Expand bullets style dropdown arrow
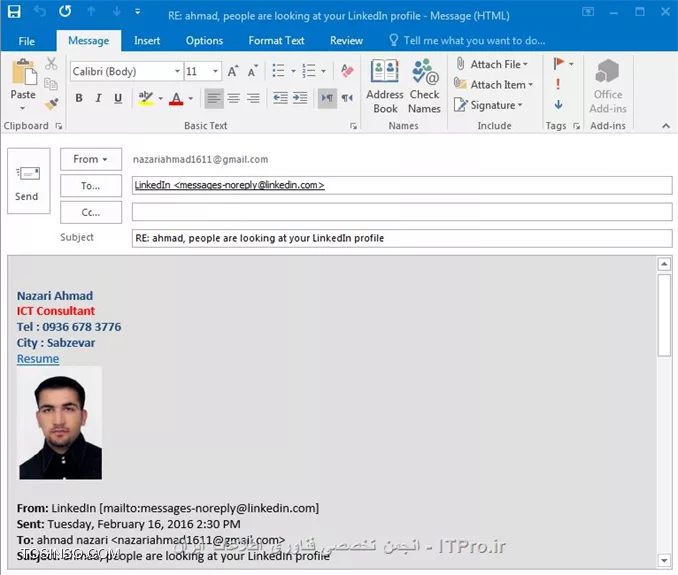Viewport: 678px width, 575px height. (293, 71)
